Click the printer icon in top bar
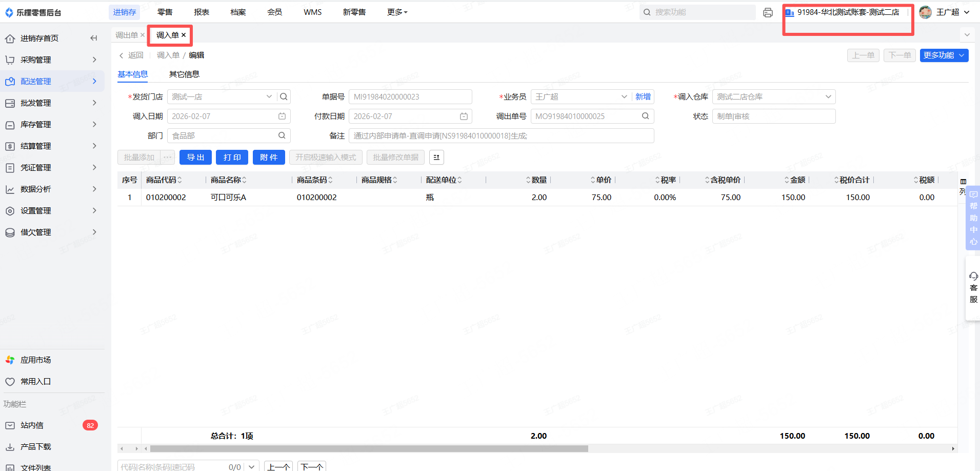Image resolution: width=980 pixels, height=471 pixels. coord(768,12)
